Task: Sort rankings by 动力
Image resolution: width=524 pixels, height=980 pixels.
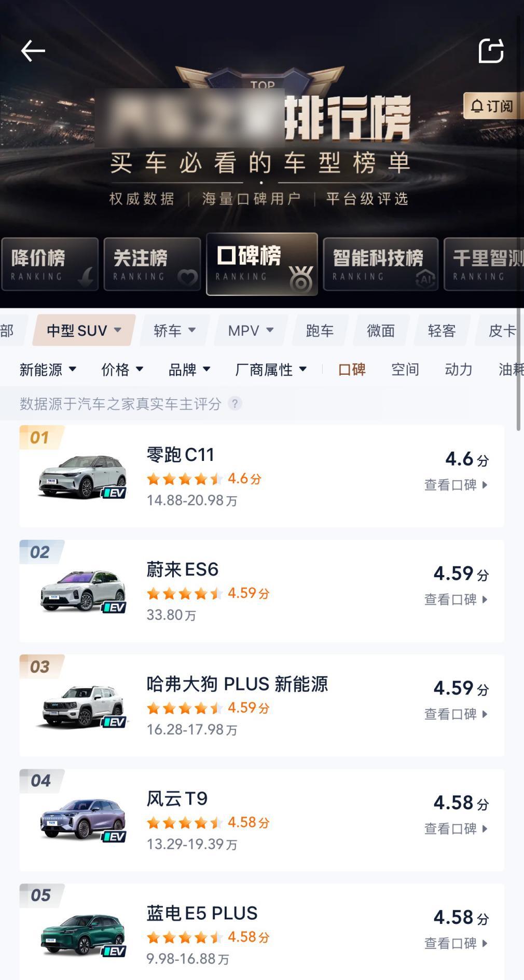Action: click(x=459, y=370)
